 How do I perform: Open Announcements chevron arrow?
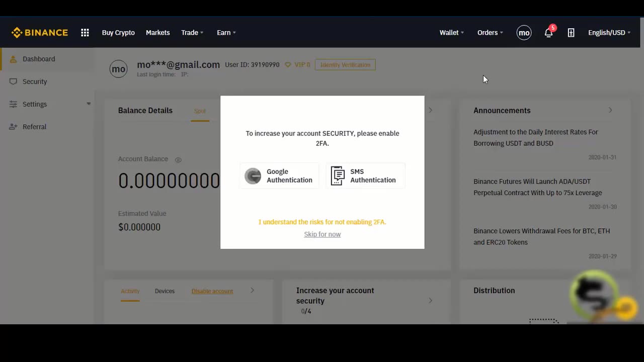[x=610, y=110]
